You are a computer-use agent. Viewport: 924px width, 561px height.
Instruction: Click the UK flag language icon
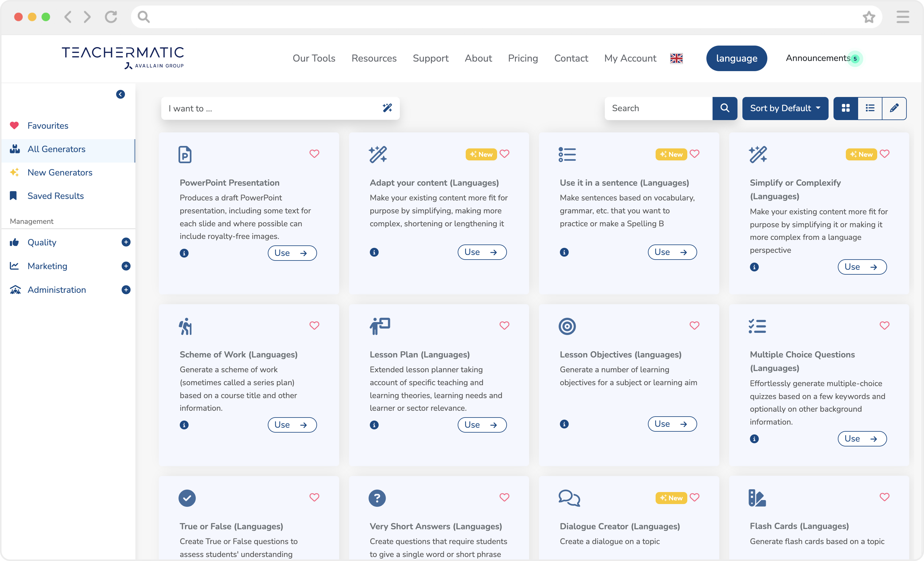[x=676, y=58]
